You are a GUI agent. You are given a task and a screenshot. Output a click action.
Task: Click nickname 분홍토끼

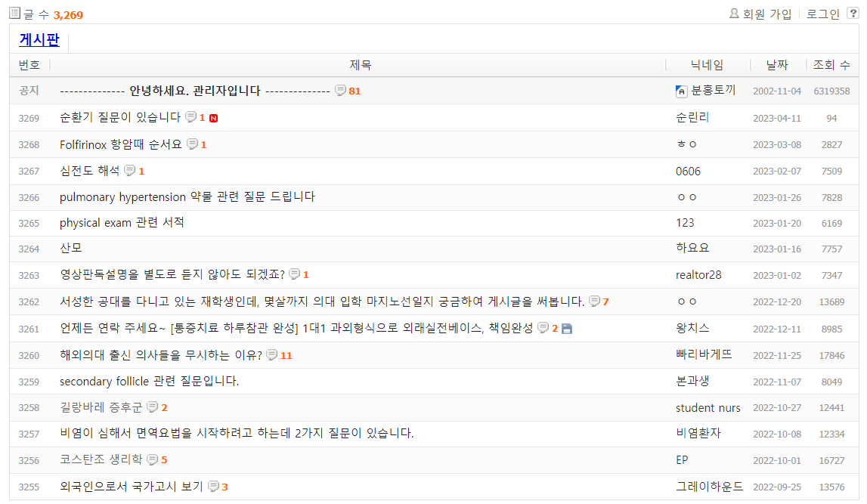[x=714, y=91]
